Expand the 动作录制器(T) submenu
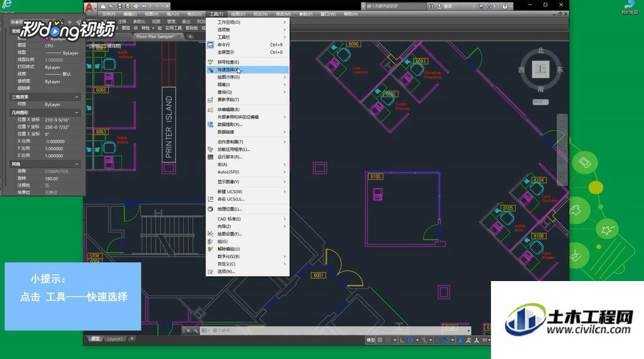 (248, 142)
